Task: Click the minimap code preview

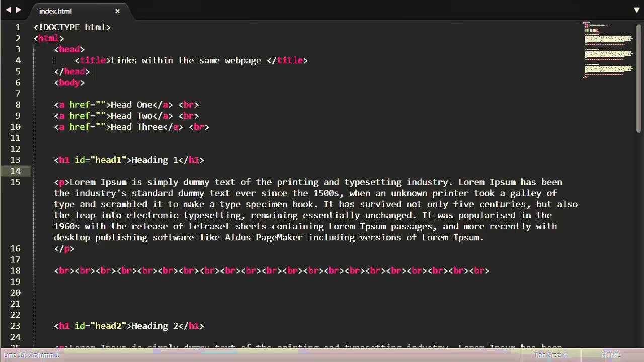Action: (608, 49)
